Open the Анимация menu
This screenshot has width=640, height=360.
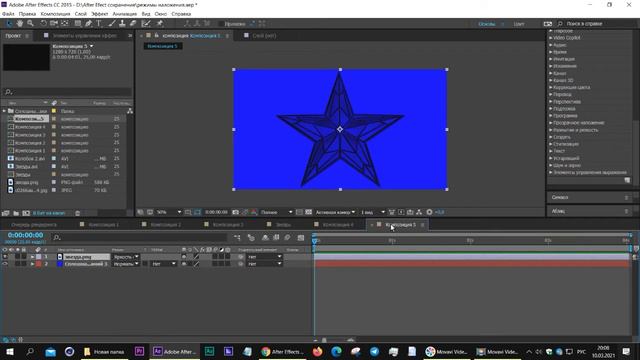pos(124,14)
